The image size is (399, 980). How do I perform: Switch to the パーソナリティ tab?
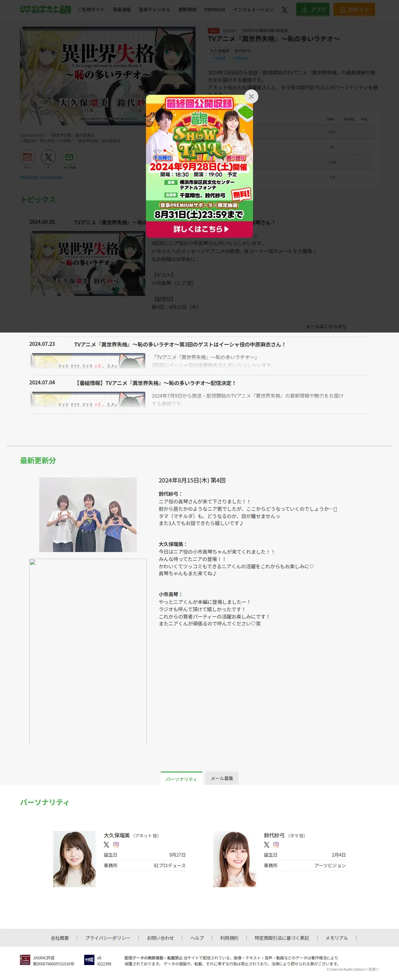tap(181, 779)
